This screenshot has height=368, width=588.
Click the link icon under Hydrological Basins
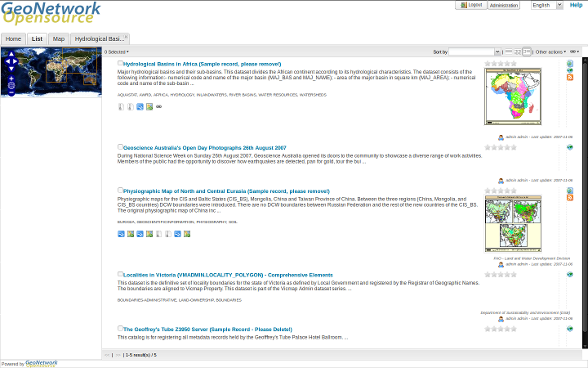(158, 106)
